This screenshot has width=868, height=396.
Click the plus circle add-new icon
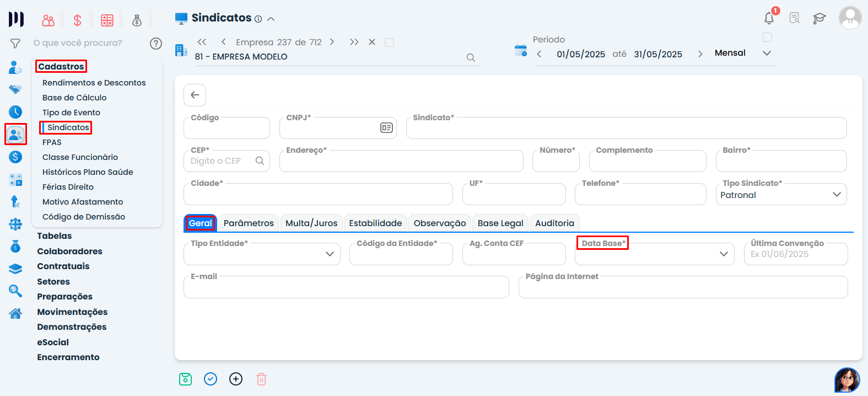pos(236,379)
